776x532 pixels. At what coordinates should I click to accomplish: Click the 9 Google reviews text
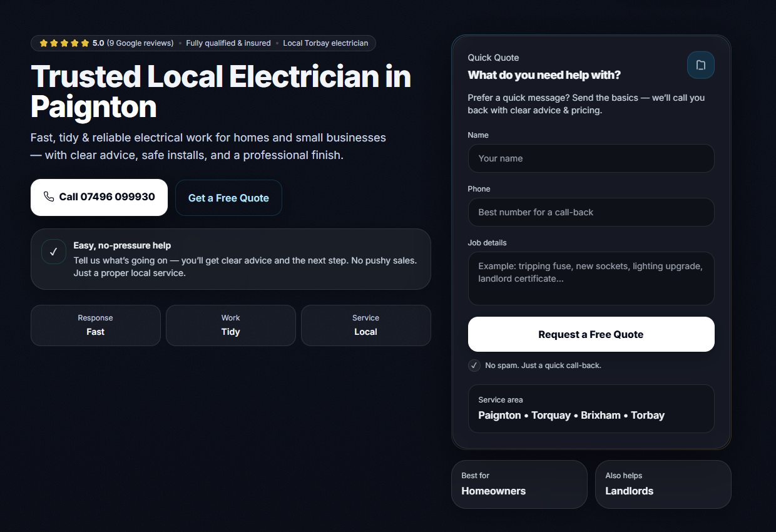140,43
